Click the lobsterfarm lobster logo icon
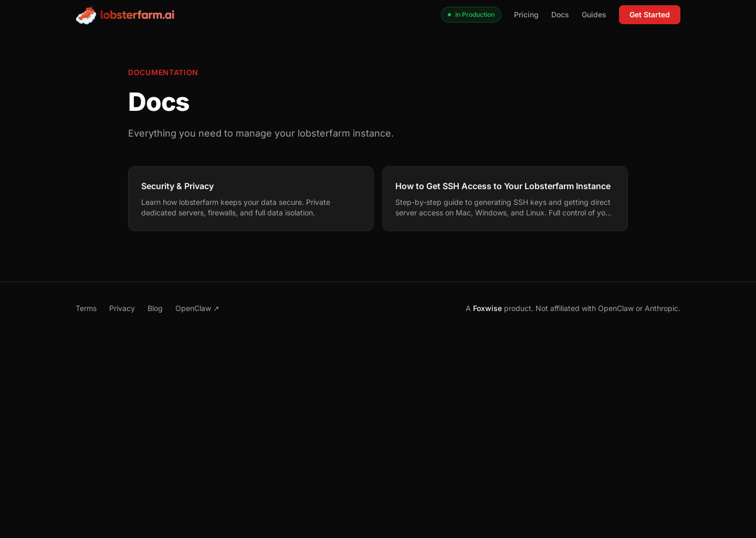Screen dimensions: 756x538 click(x=86, y=15)
